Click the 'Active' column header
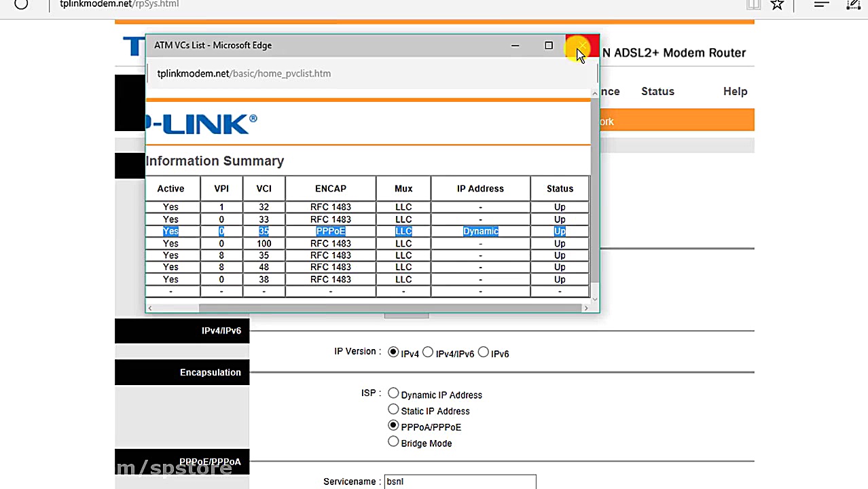Image resolution: width=868 pixels, height=489 pixels. [170, 189]
